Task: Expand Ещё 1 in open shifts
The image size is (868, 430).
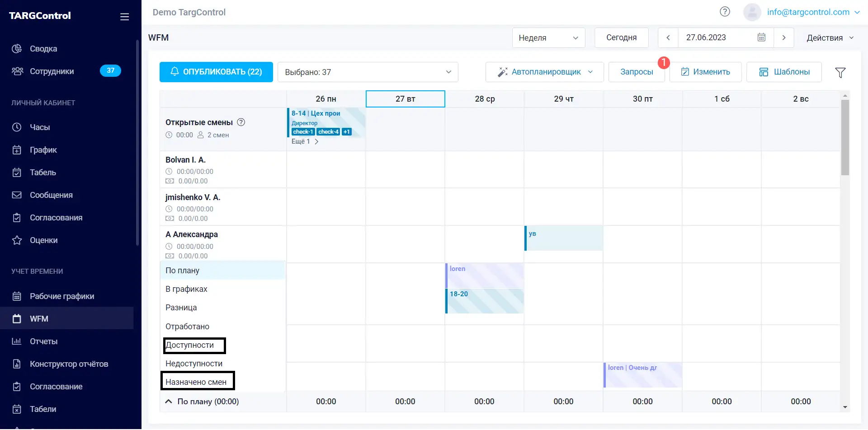Action: coord(305,141)
